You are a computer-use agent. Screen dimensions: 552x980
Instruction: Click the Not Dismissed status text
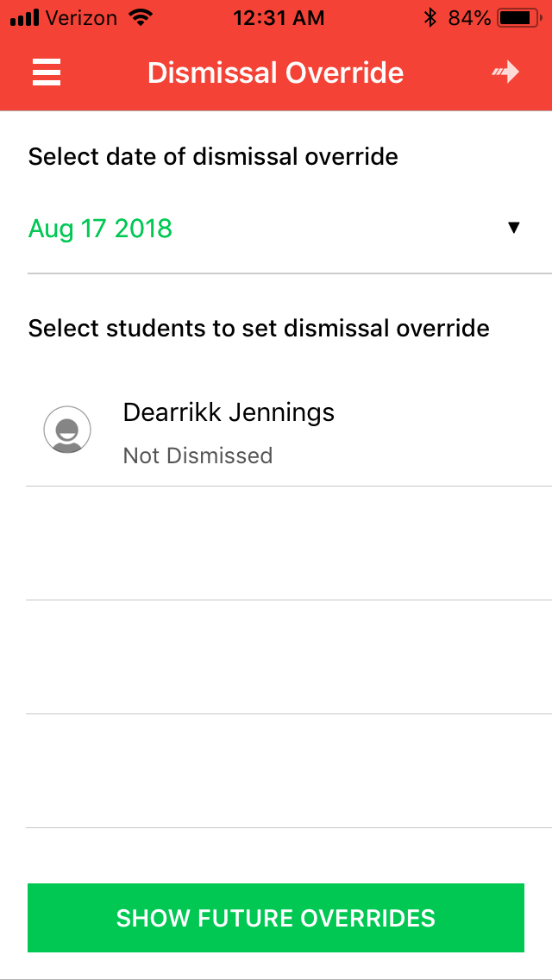198,455
